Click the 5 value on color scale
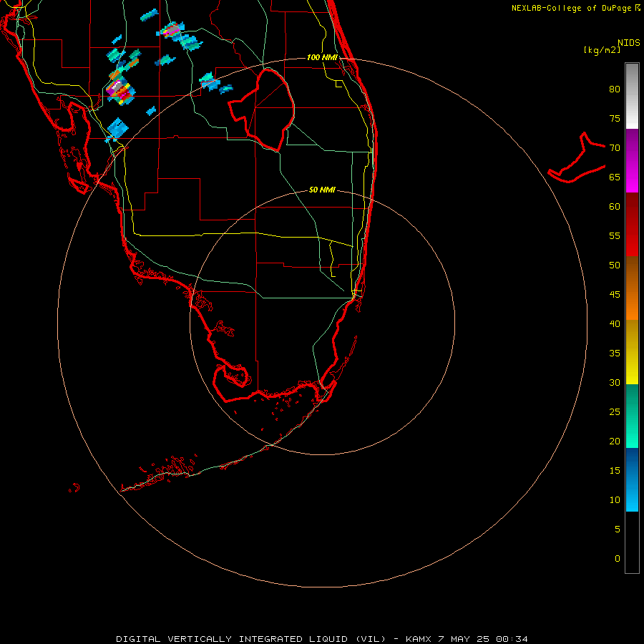Image resolution: width=644 pixels, height=644 pixels. 618,530
